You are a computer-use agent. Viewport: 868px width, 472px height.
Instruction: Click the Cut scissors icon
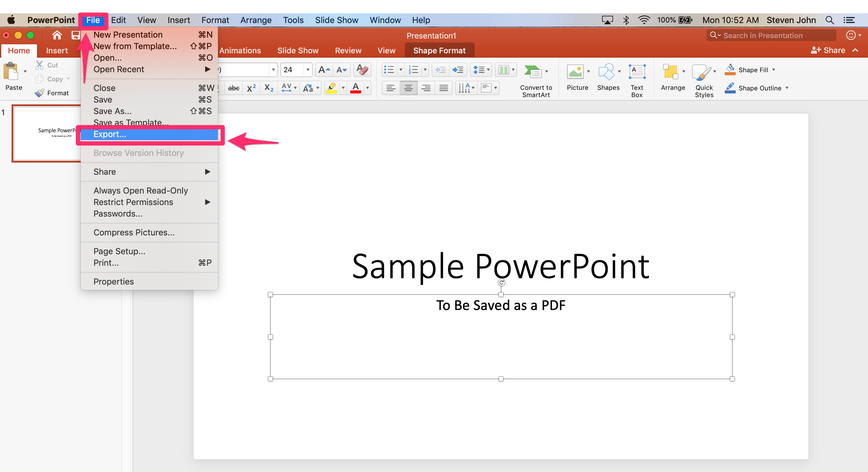(x=39, y=65)
